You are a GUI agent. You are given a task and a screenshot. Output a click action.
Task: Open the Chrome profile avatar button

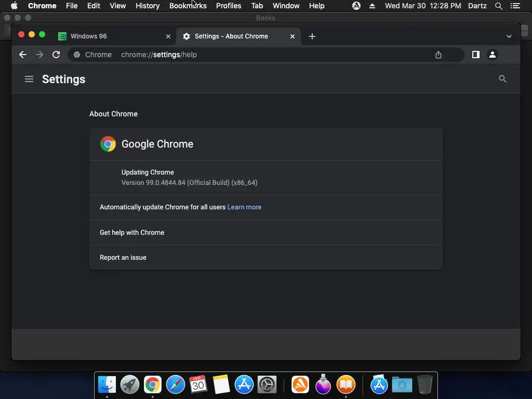[x=493, y=55]
